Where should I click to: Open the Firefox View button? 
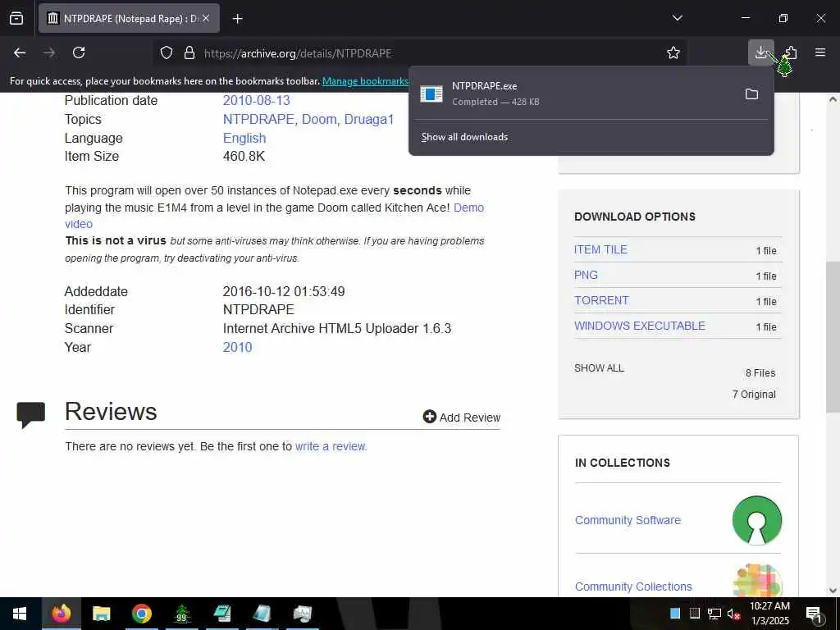coord(16,18)
